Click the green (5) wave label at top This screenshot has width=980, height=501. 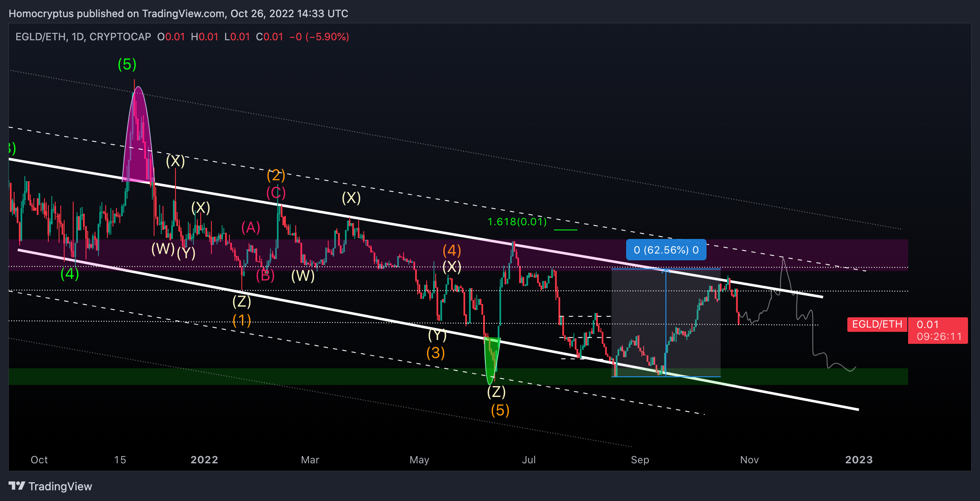click(x=127, y=64)
